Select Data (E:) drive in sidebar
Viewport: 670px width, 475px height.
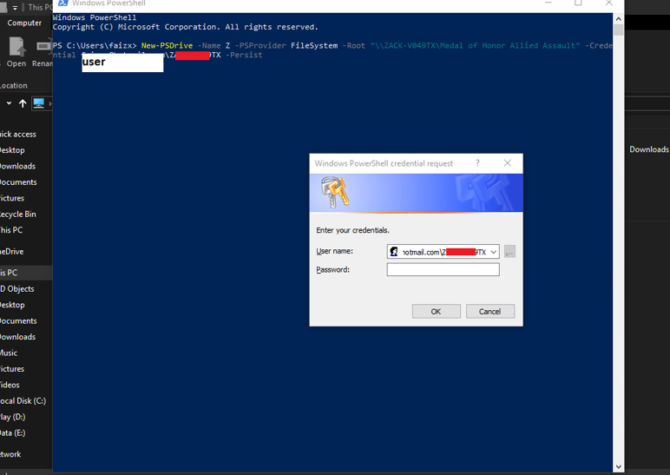(x=13, y=432)
